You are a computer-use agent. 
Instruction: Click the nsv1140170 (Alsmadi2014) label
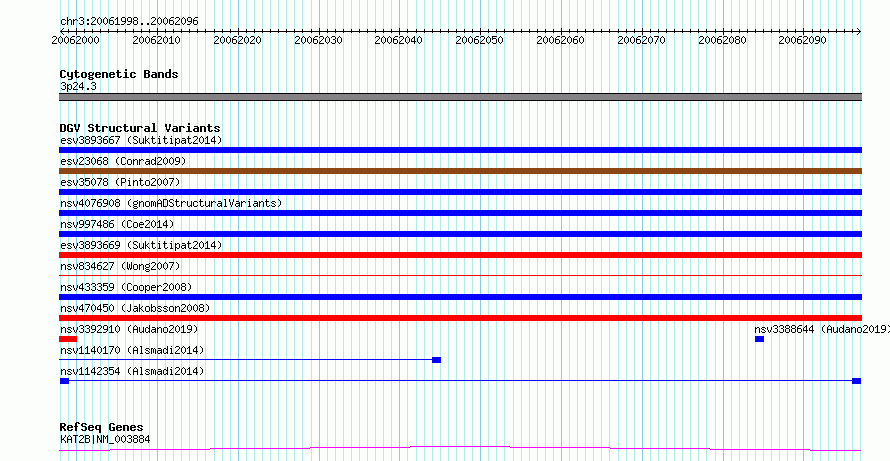pyautogui.click(x=132, y=350)
